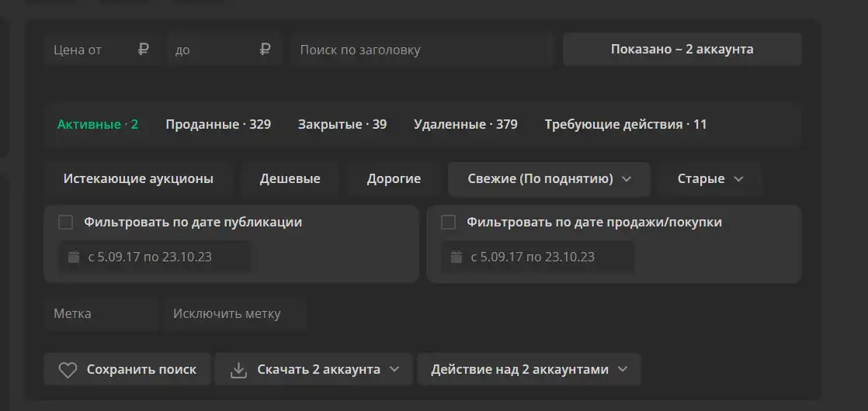Click 'Старые' sort label

pos(701,179)
